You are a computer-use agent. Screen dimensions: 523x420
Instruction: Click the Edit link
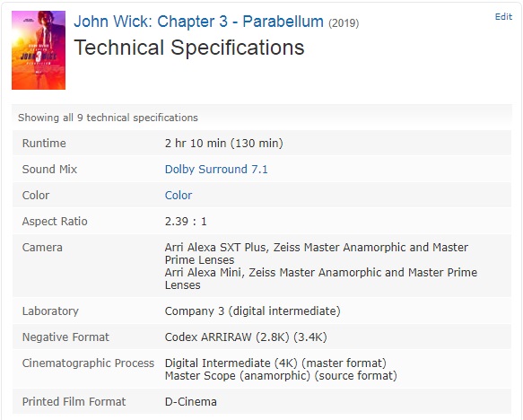pos(503,17)
